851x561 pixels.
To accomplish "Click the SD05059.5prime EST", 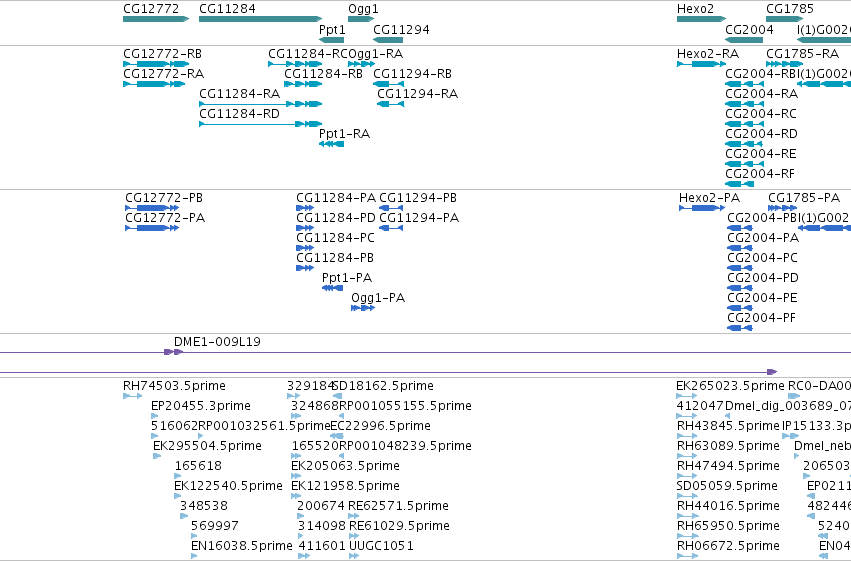I will [687, 496].
